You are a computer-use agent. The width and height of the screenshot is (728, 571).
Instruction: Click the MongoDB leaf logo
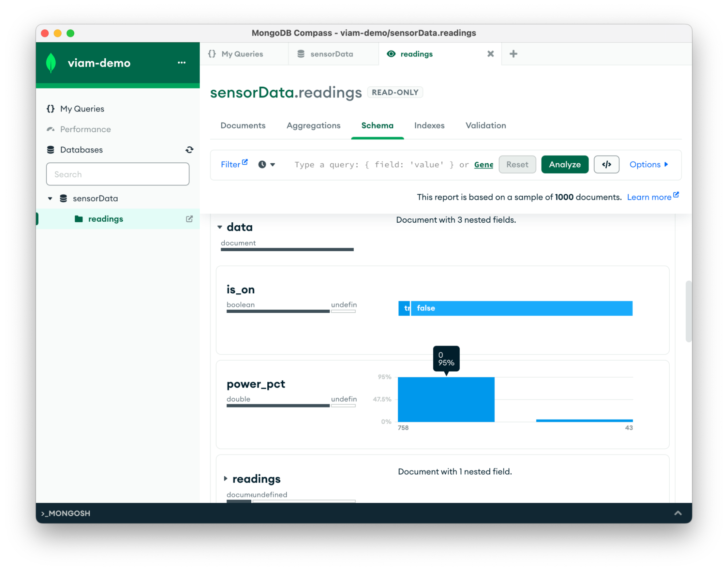click(x=51, y=63)
